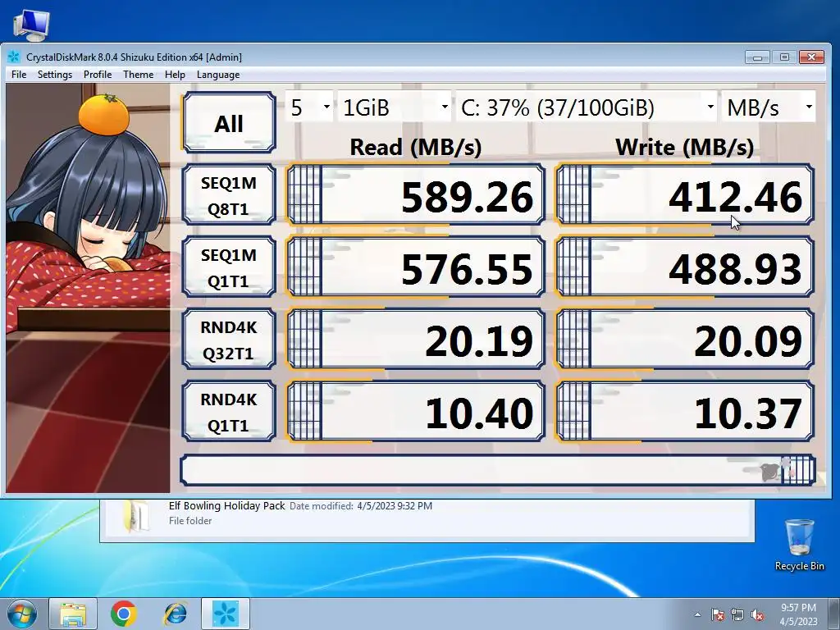This screenshot has width=840, height=630.
Task: Open the Theme menu
Action: [x=138, y=75]
